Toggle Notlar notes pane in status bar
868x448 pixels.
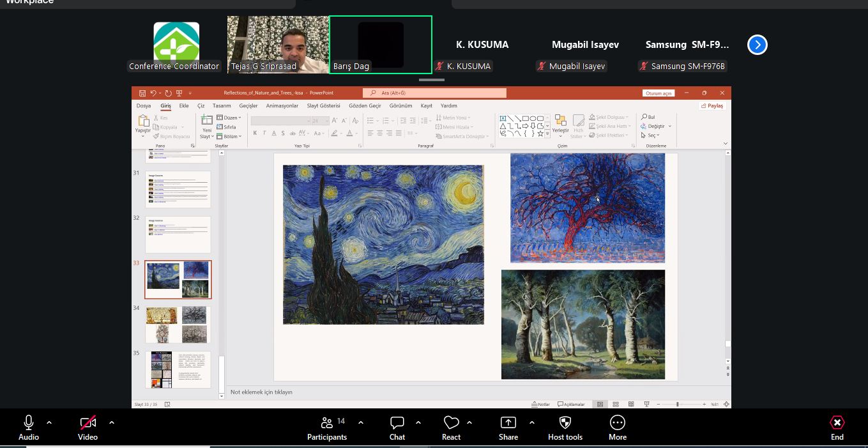coord(542,404)
